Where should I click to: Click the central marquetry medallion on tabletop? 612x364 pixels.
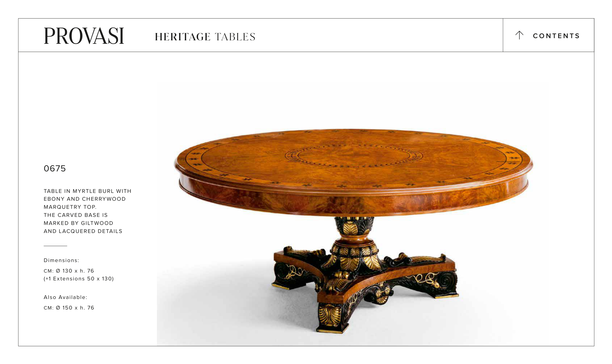(354, 156)
